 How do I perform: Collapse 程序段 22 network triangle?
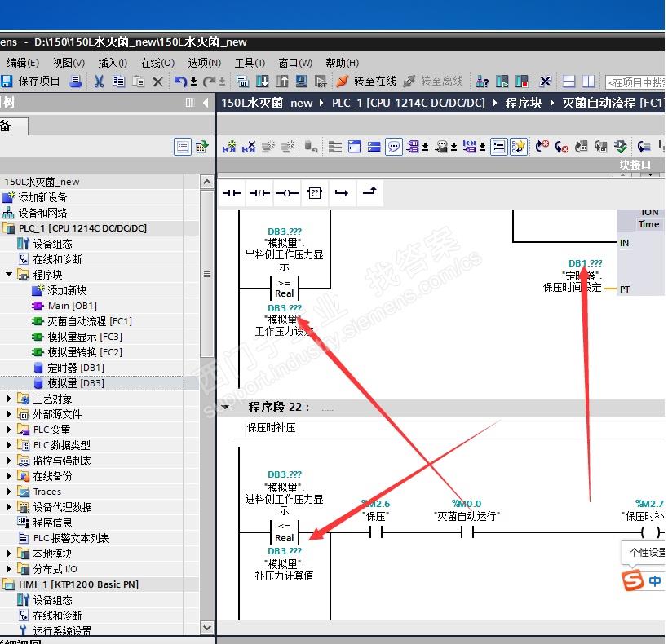tap(226, 407)
